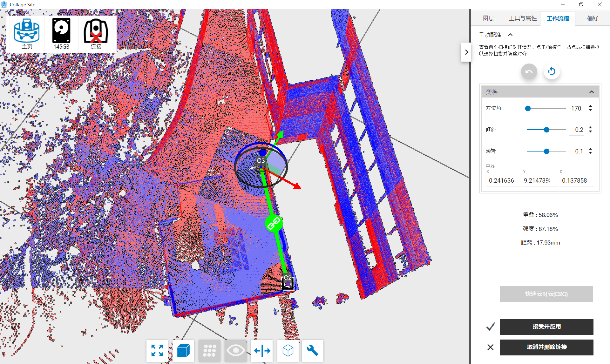Click the green link icon between scans
The image size is (610, 364).
tap(274, 224)
